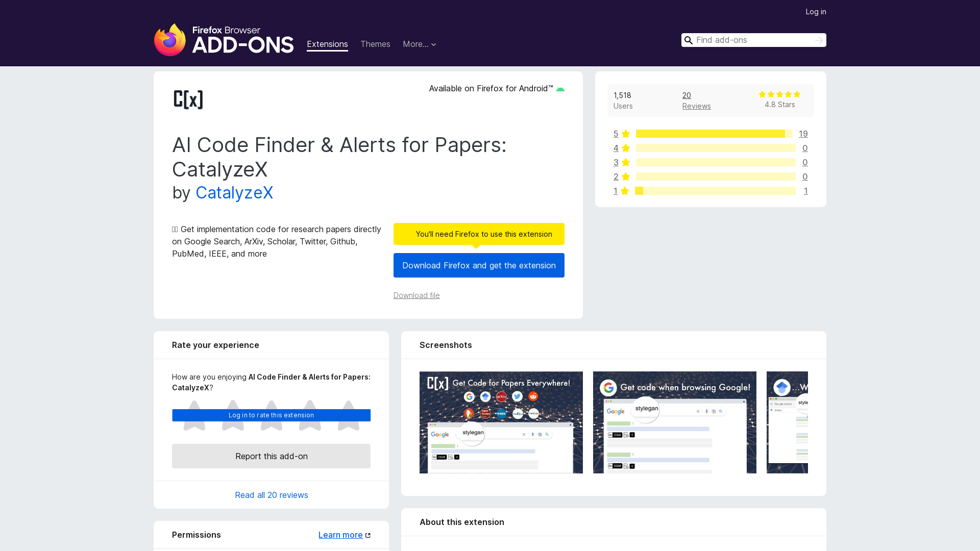The image size is (980, 551).
Task: Open Get Code for Papers Everywhere screenshot
Action: [x=501, y=422]
